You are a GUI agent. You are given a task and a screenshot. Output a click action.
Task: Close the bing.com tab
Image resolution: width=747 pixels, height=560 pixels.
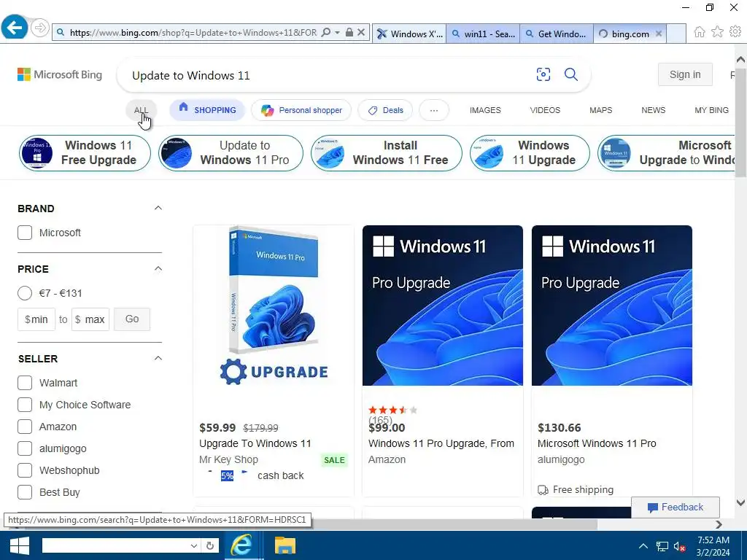point(659,34)
